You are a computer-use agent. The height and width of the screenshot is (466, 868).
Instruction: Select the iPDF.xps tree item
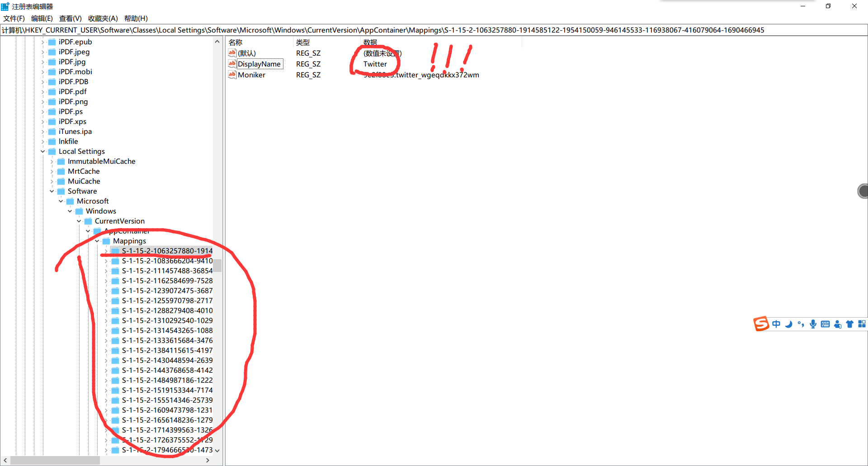(x=72, y=122)
